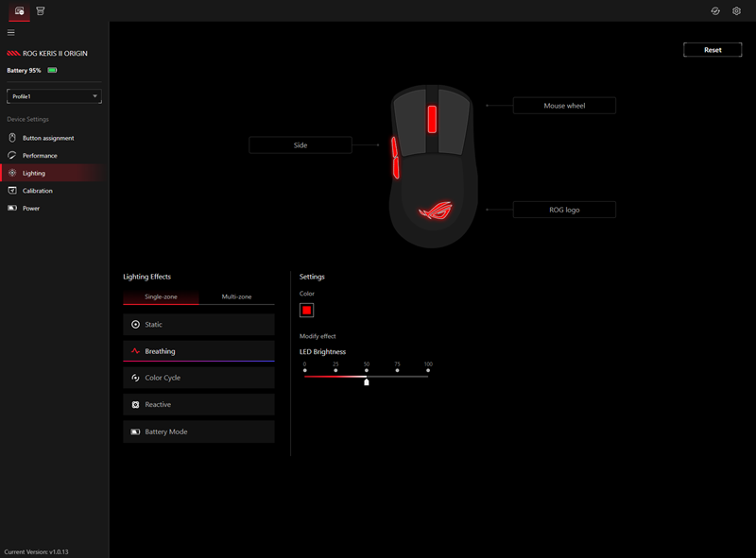756x558 pixels.
Task: Enable the Breathing lighting effect
Action: (x=198, y=350)
